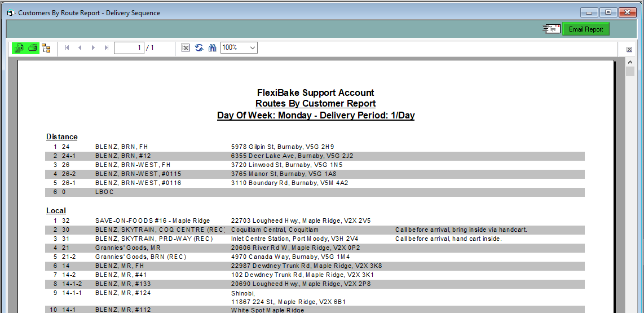Viewport: 644px width, 313px height.
Task: Click Grannies' Goods, MR entry
Action: pos(128,248)
